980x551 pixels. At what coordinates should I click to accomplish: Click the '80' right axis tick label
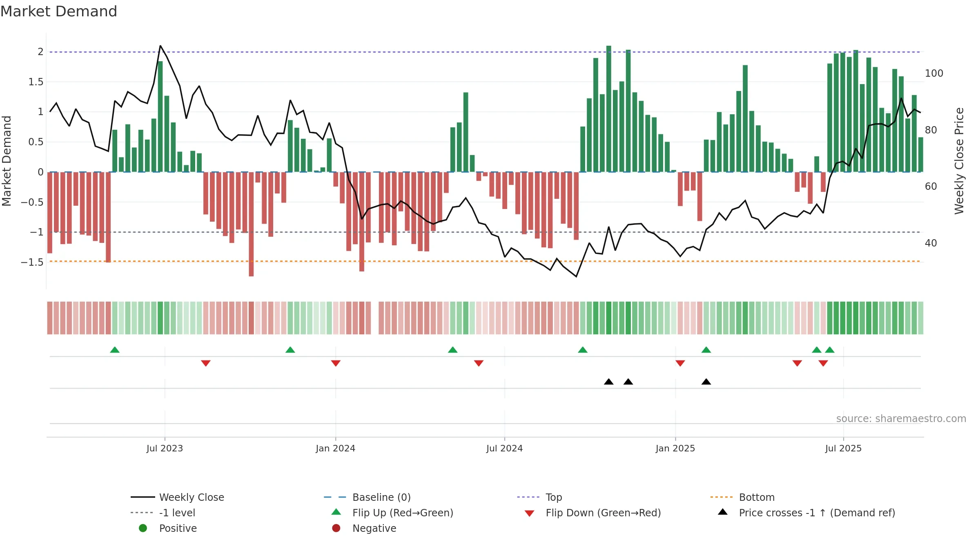point(931,130)
